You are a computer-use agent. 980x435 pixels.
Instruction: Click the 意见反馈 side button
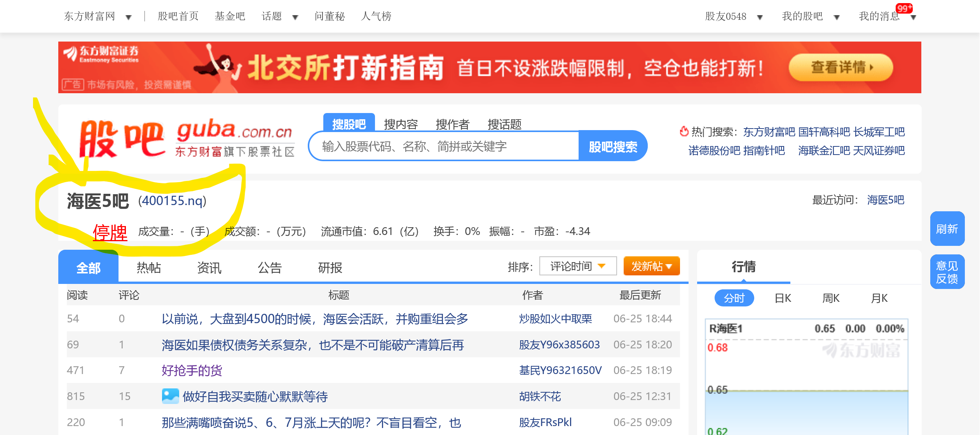click(947, 272)
